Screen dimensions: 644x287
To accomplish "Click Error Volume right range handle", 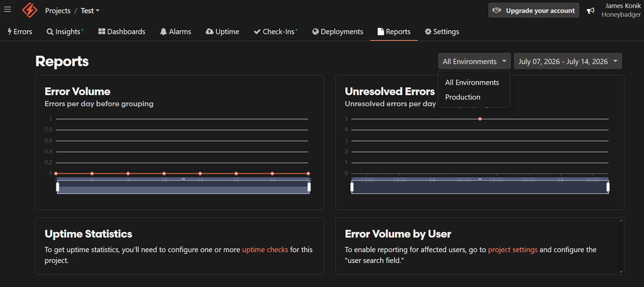I will [x=309, y=187].
